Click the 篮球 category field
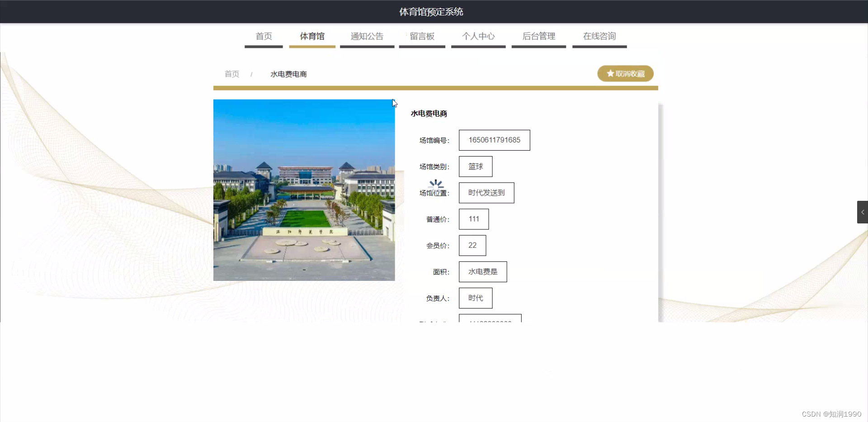Viewport: 868px width, 422px height. [x=475, y=166]
